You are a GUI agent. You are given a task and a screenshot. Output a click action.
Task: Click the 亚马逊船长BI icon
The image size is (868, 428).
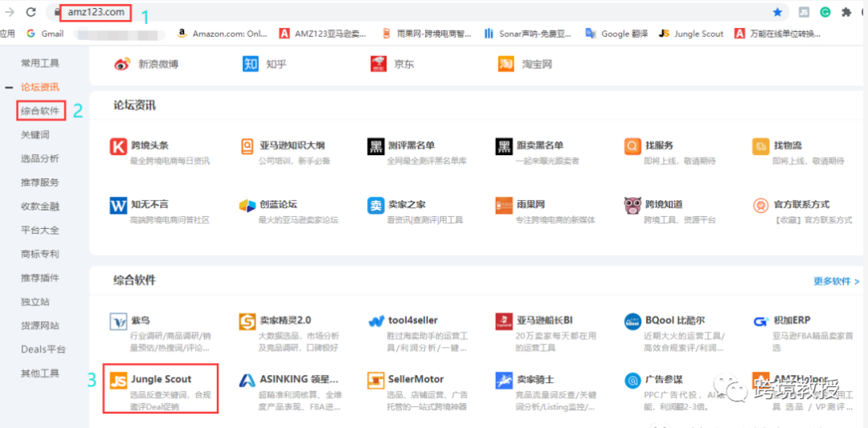point(504,321)
